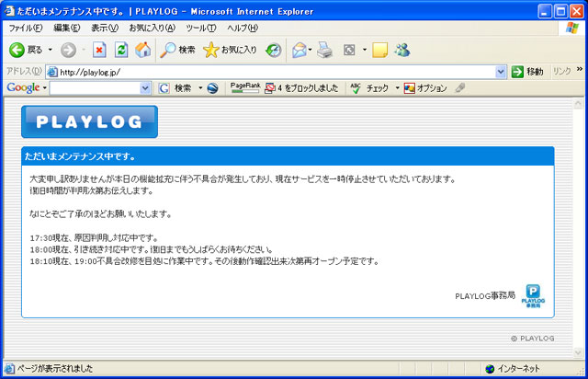The height and width of the screenshot is (379, 588).
Task: Click the yellow note Discuss icon
Action: (379, 50)
